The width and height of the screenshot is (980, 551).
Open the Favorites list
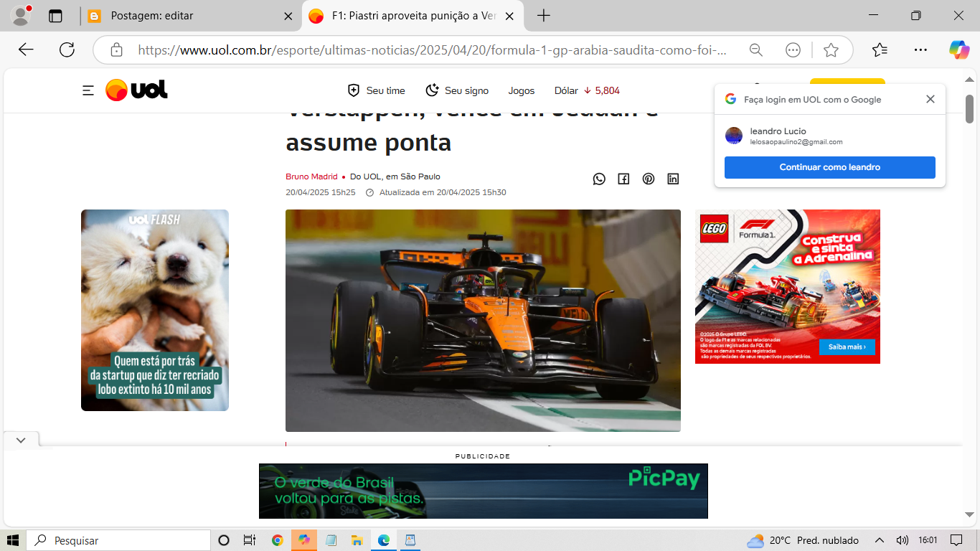click(x=880, y=50)
